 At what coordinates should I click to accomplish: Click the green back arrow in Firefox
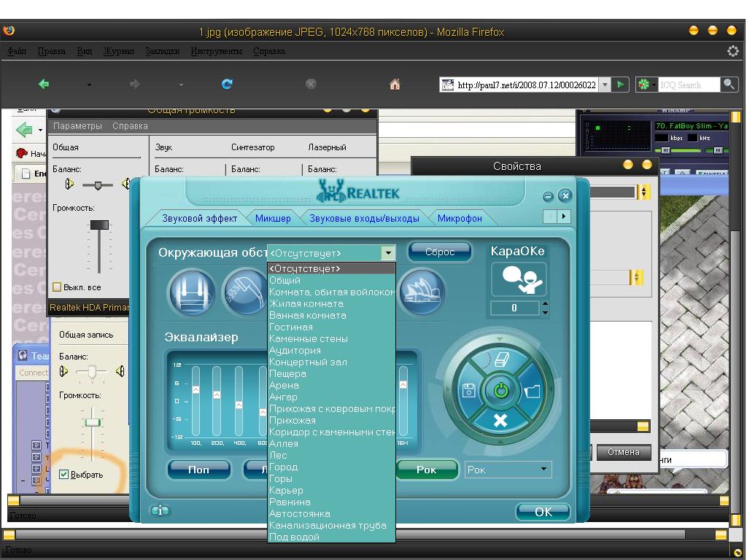pos(44,85)
